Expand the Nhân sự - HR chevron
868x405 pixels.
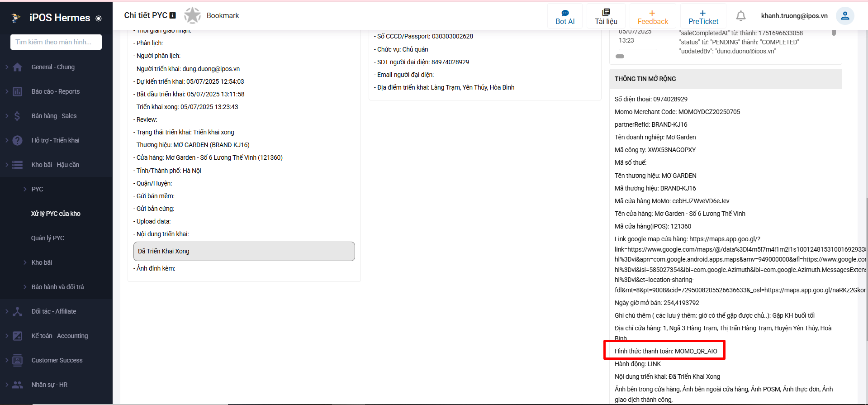click(x=7, y=385)
